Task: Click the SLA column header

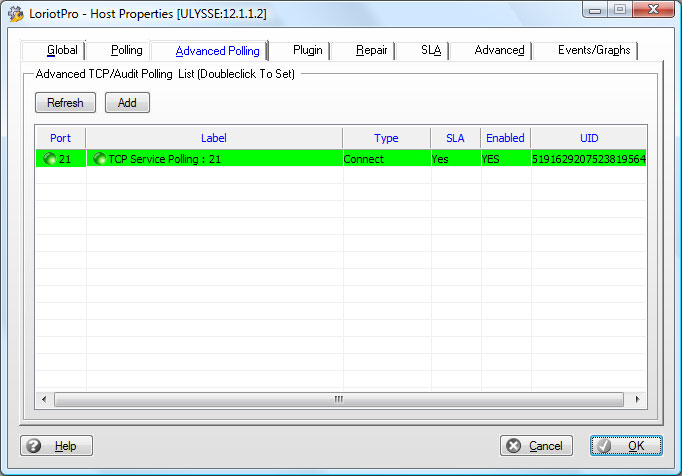Action: pyautogui.click(x=455, y=138)
